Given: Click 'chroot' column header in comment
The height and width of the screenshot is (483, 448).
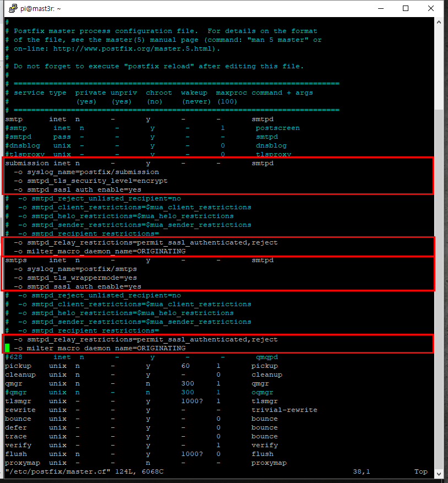Looking at the screenshot, I should [x=159, y=93].
